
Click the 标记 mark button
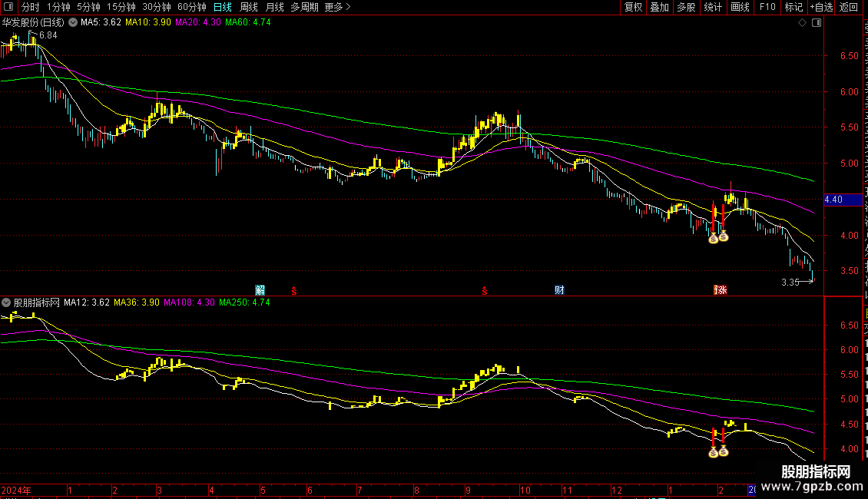[x=793, y=7]
